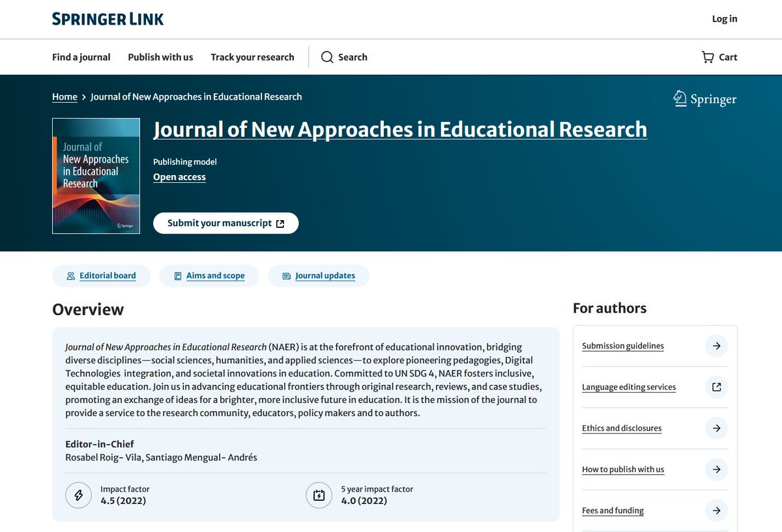Click the 5 year impact factor calendar icon
782x532 pixels.
point(319,495)
